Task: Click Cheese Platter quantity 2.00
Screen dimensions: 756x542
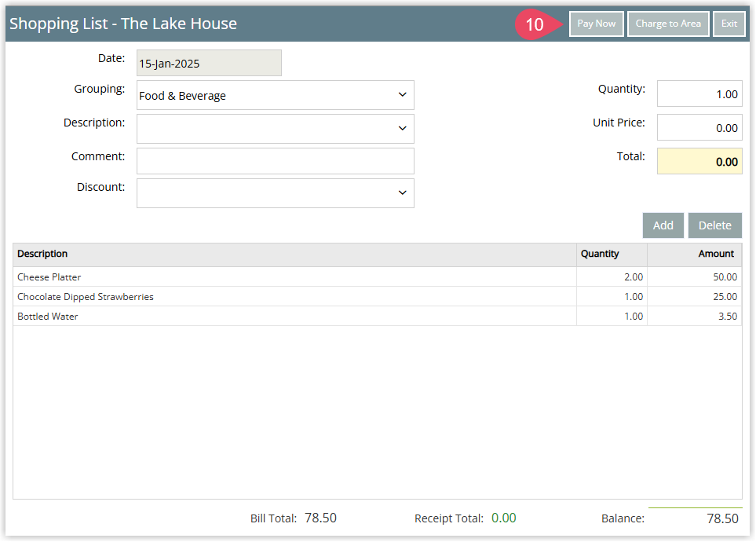Action: click(634, 277)
